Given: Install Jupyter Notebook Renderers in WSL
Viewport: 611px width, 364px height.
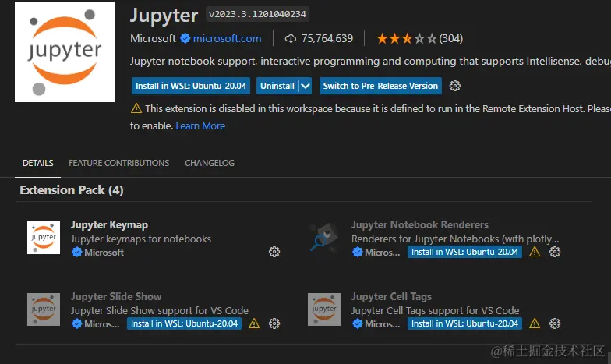Looking at the screenshot, I should 464,252.
